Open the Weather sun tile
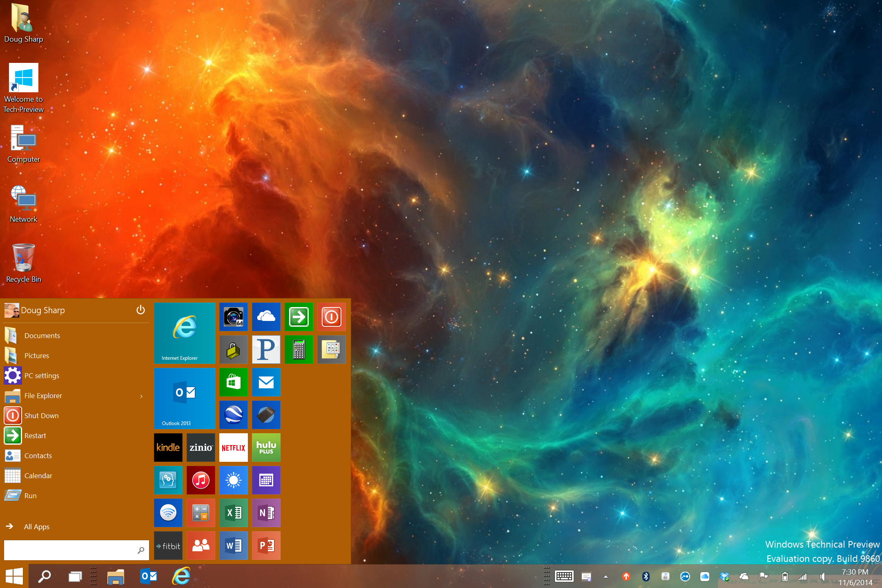 click(234, 480)
